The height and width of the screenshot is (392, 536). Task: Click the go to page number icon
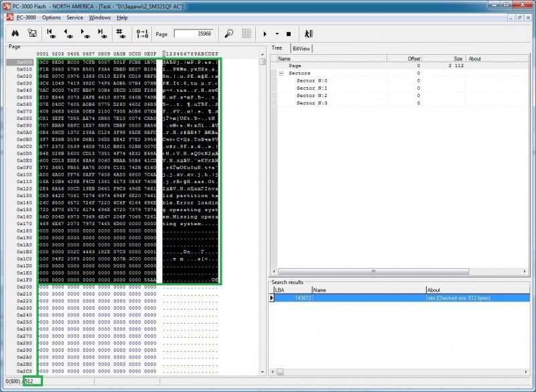[x=120, y=34]
